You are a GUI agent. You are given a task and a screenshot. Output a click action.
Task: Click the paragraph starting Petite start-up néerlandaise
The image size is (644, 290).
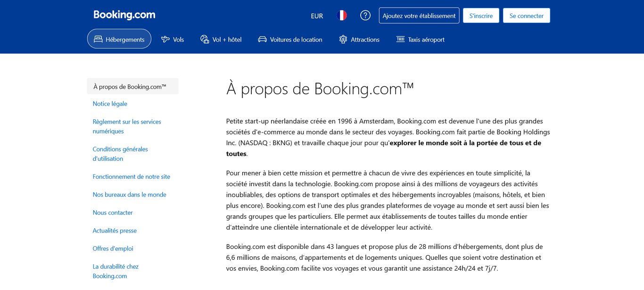[x=388, y=137]
